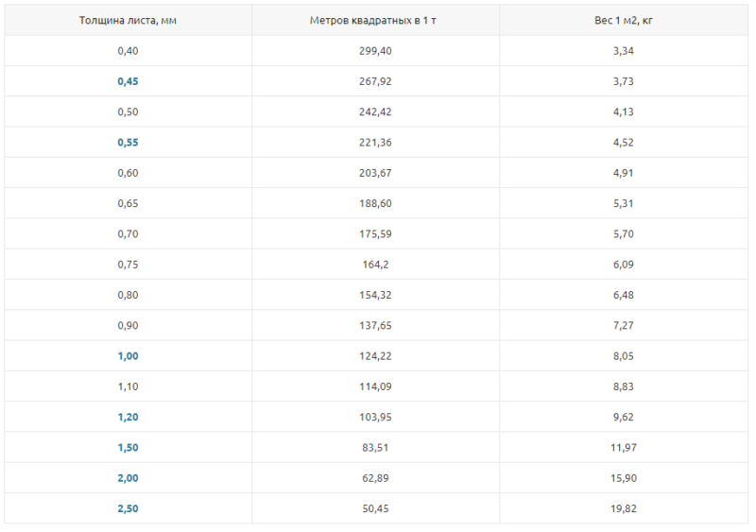The image size is (756, 532).
Task: Click the 'Вес 1 м2, кг' header
Action: pos(624,20)
